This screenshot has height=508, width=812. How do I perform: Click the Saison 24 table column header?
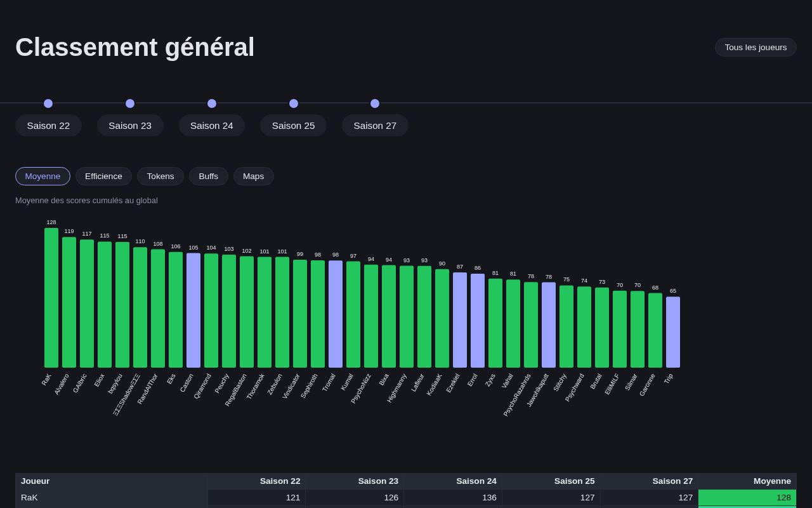(453, 481)
